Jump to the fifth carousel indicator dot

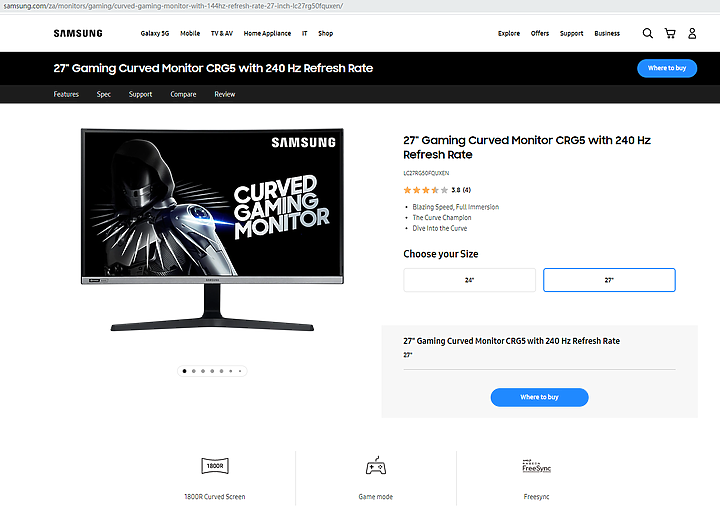[221, 371]
